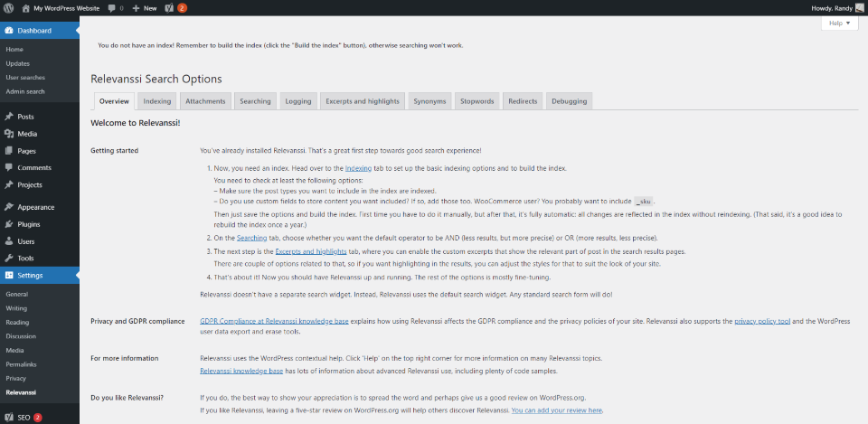Open Relevanssi settings submenu item
Screen dimensions: 868x424
pos(21,392)
